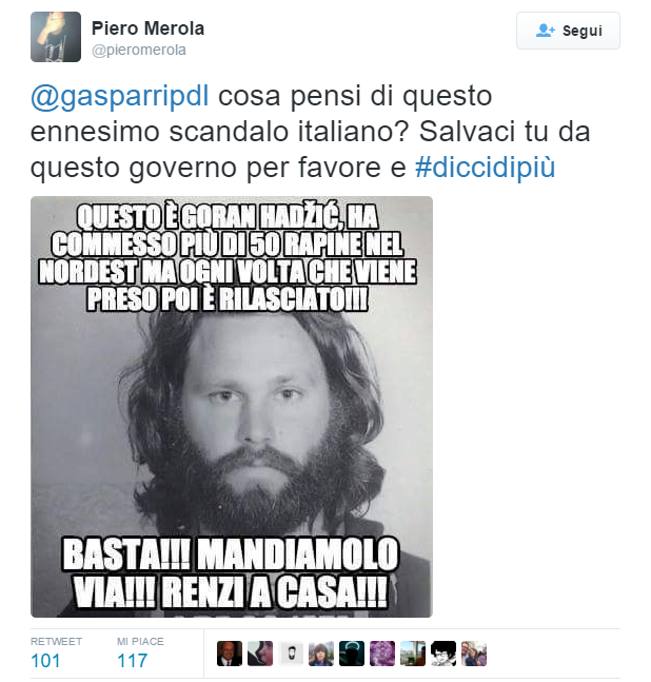
Task: Open eighth liker avatar, black-and-white cartoon face
Action: pyautogui.click(x=444, y=653)
